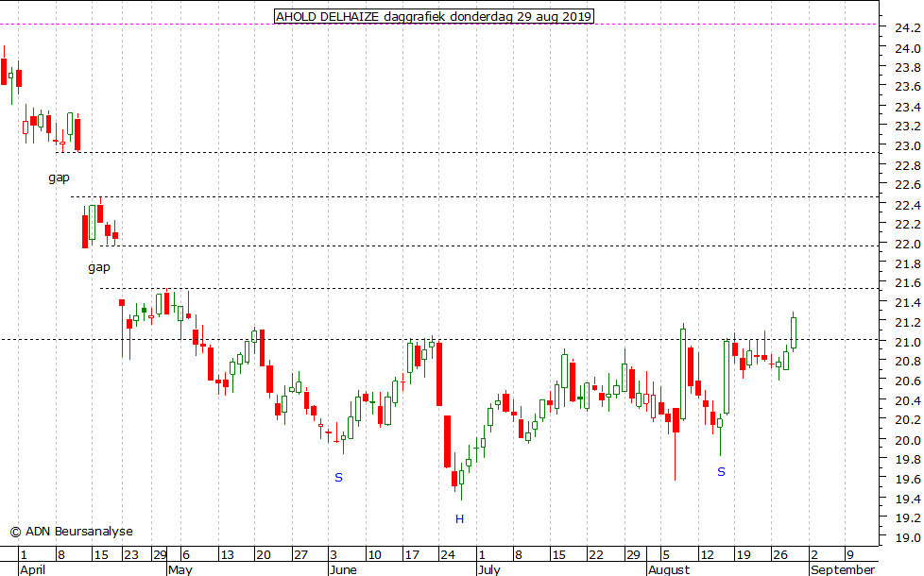Select date label 6 in May
The height and width of the screenshot is (576, 924).
click(186, 555)
